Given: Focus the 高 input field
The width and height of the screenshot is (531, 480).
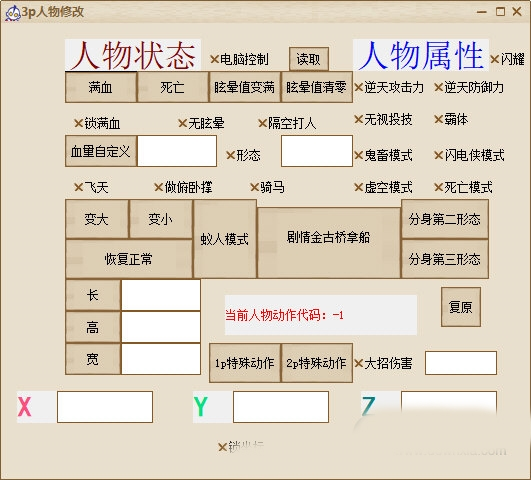Looking at the screenshot, I should pos(161,327).
